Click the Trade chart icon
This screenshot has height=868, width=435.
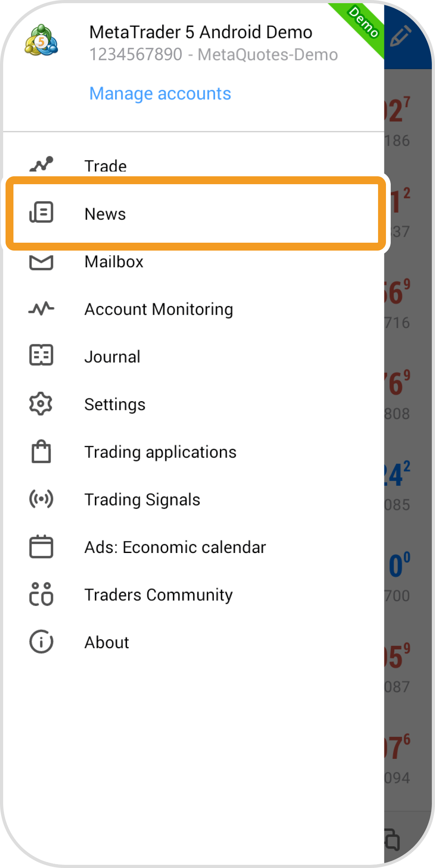[x=41, y=164]
